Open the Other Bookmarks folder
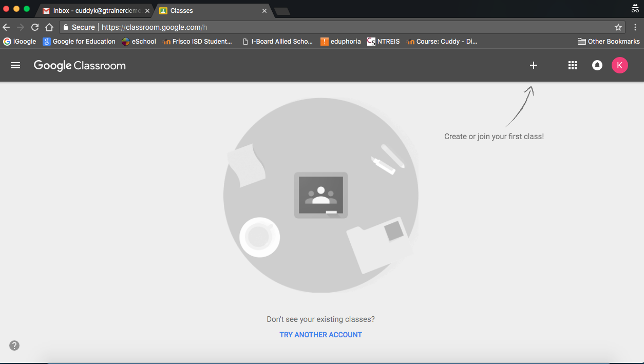 [x=609, y=42]
